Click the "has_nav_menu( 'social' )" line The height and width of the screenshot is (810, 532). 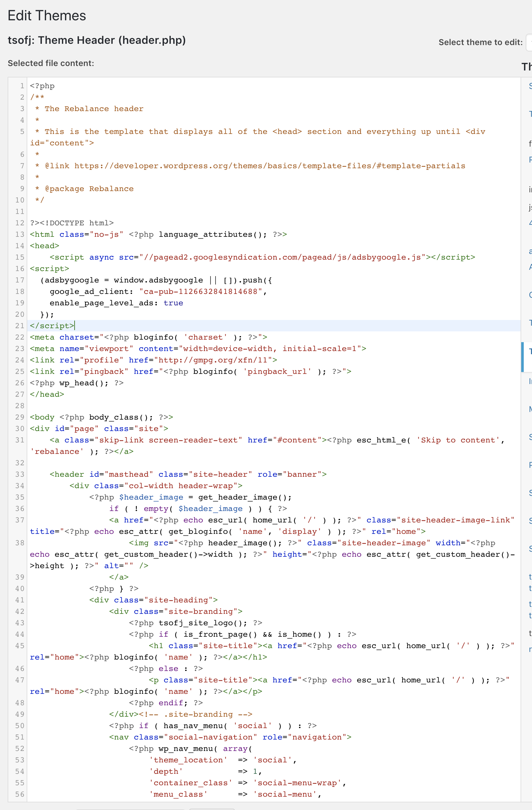(213, 726)
